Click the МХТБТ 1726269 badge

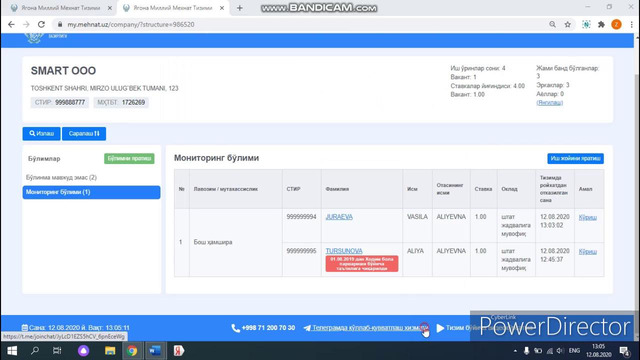point(121,102)
